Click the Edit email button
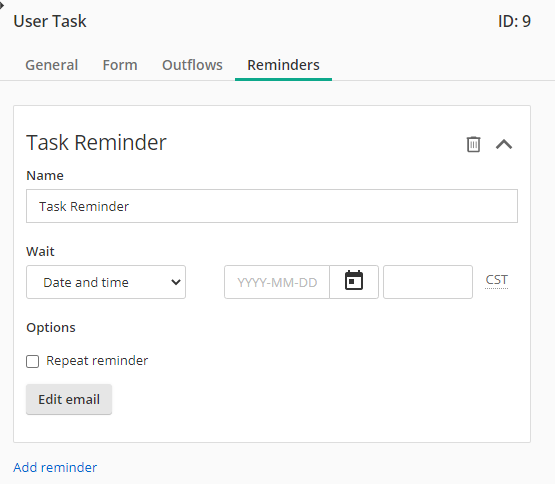Screen dimensions: 555x484 pyautogui.click(x=69, y=399)
